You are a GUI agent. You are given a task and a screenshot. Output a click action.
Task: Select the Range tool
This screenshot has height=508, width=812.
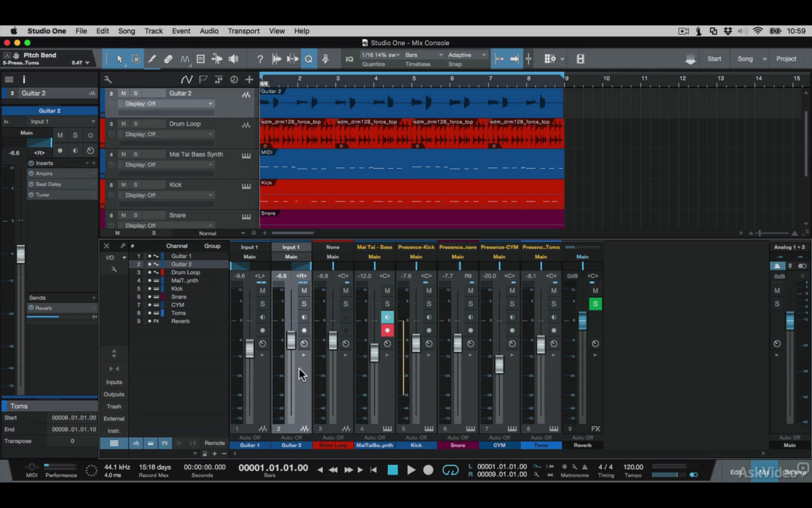136,59
